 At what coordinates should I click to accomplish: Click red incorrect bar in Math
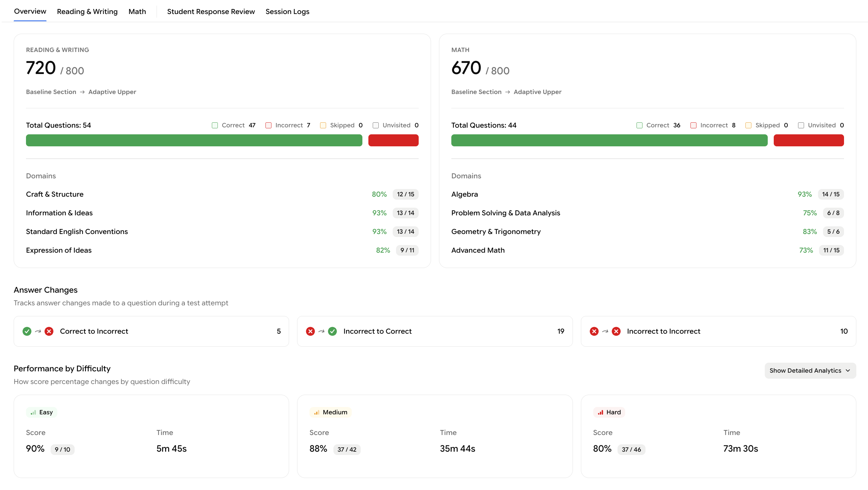809,140
